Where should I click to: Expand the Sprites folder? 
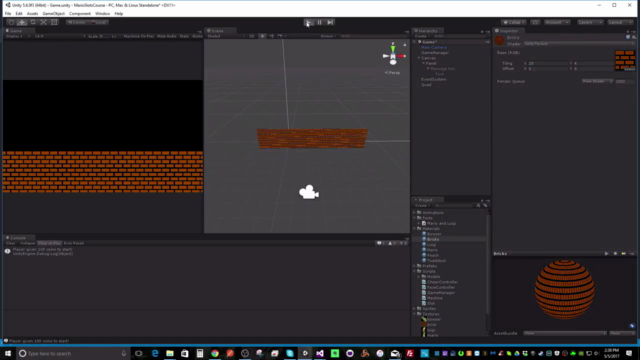pos(415,309)
